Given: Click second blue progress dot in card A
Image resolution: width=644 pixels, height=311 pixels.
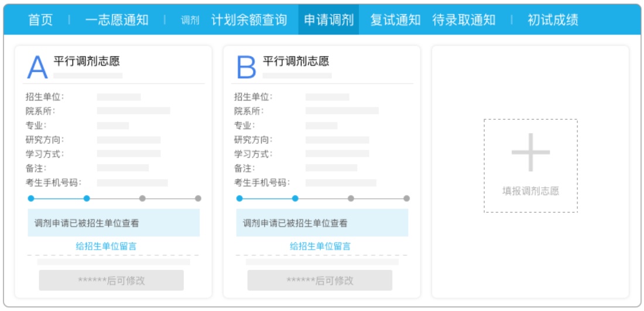Looking at the screenshot, I should click(87, 198).
